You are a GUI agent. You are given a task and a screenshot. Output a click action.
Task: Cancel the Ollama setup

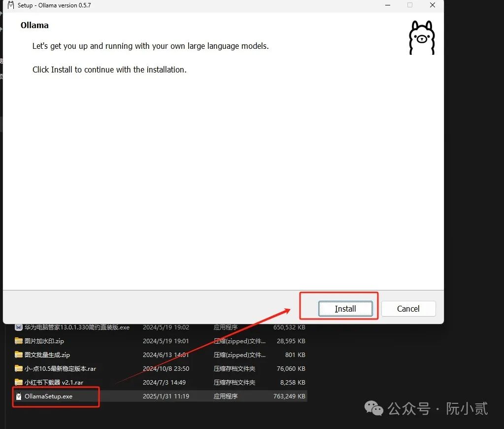(408, 309)
